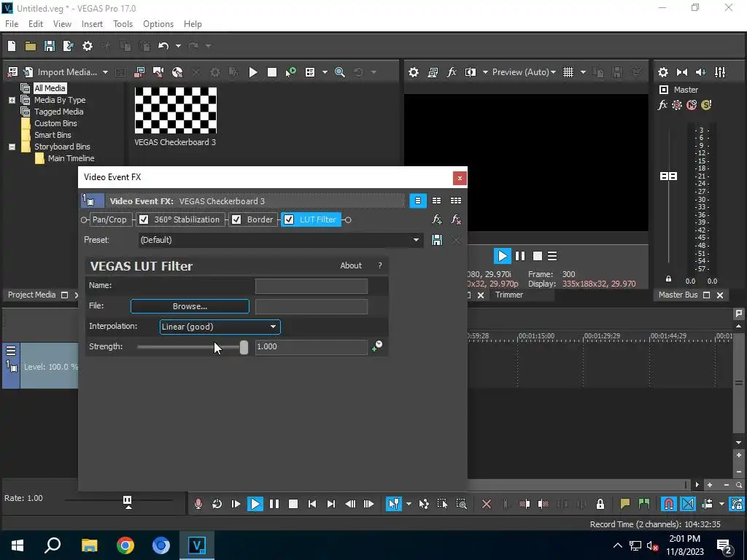The image size is (747, 560).
Task: Click the ? help button in LUT Filter
Action: click(379, 265)
